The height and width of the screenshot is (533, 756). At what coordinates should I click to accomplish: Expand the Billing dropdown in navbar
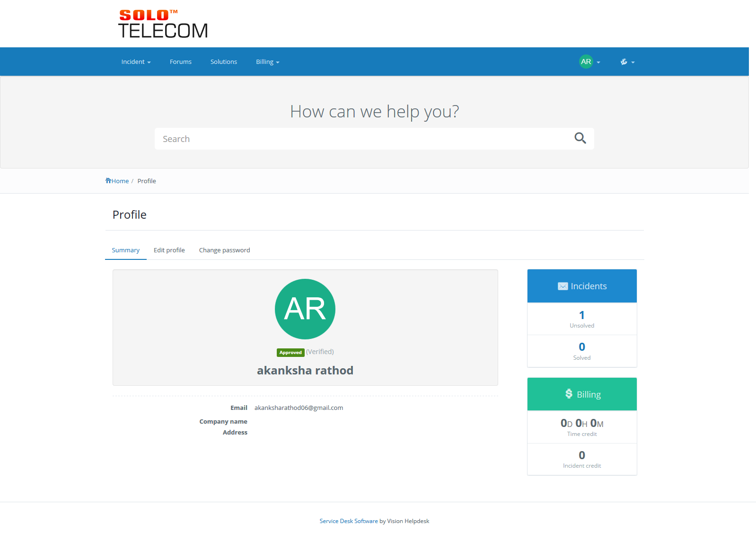point(267,62)
